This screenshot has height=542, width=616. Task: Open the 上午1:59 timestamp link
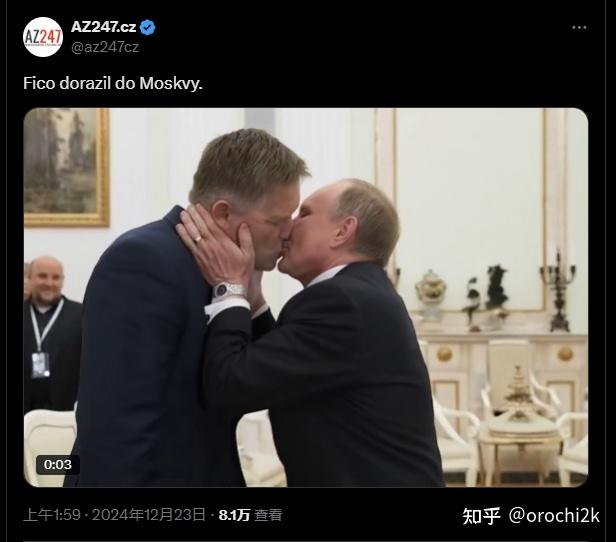pyautogui.click(x=52, y=515)
